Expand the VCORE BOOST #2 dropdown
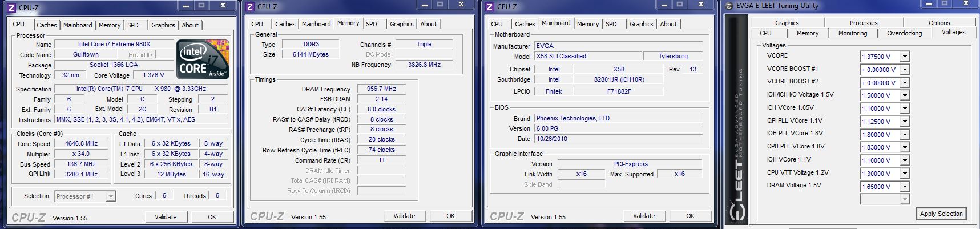This screenshot has height=229, width=980. pos(905,83)
